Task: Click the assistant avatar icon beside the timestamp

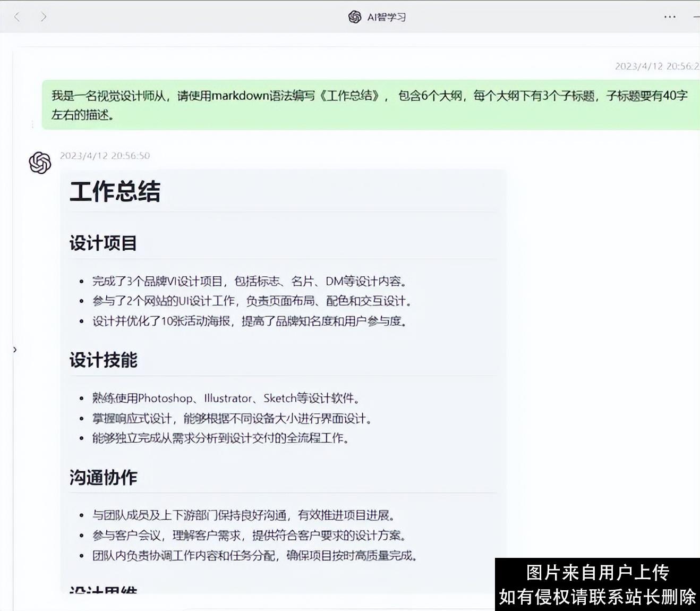Action: (40, 163)
